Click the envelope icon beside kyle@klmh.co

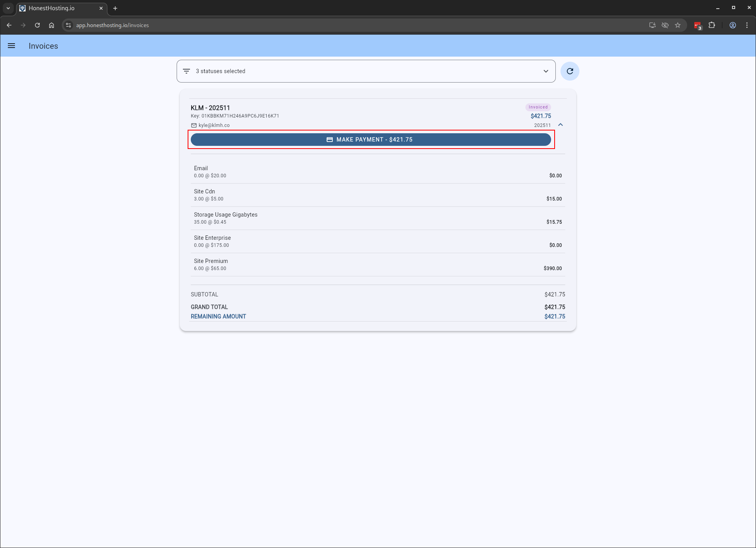(x=194, y=125)
